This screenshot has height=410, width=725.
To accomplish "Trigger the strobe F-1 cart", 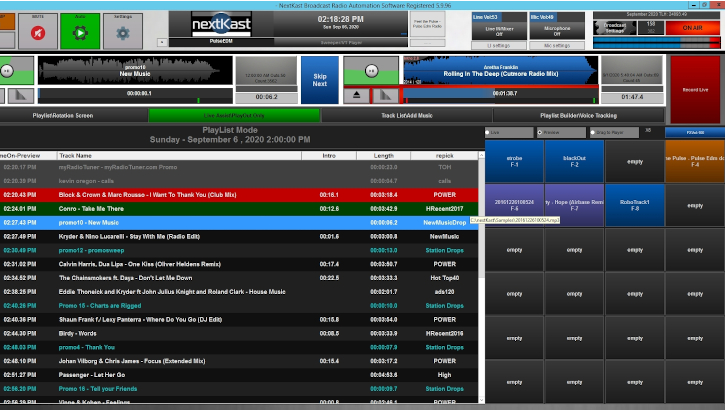I will (x=514, y=161).
